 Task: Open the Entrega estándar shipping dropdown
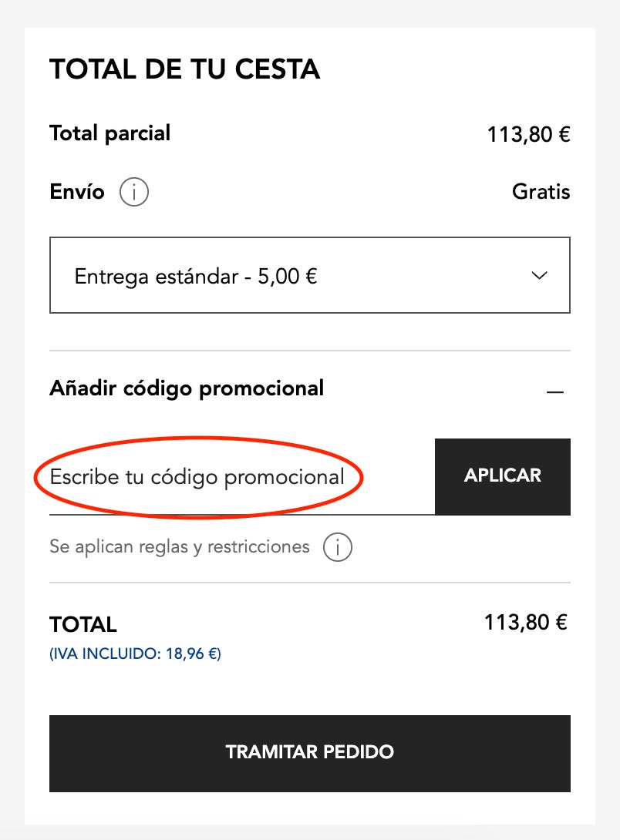tap(309, 276)
